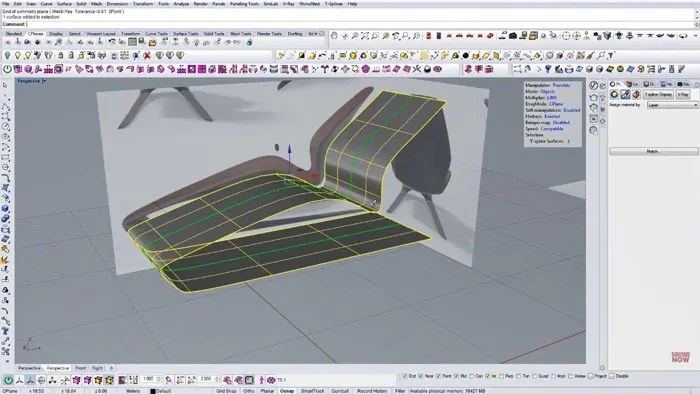The image size is (700, 394).
Task: Click the black sphere render icon
Action: pyautogui.click(x=466, y=56)
